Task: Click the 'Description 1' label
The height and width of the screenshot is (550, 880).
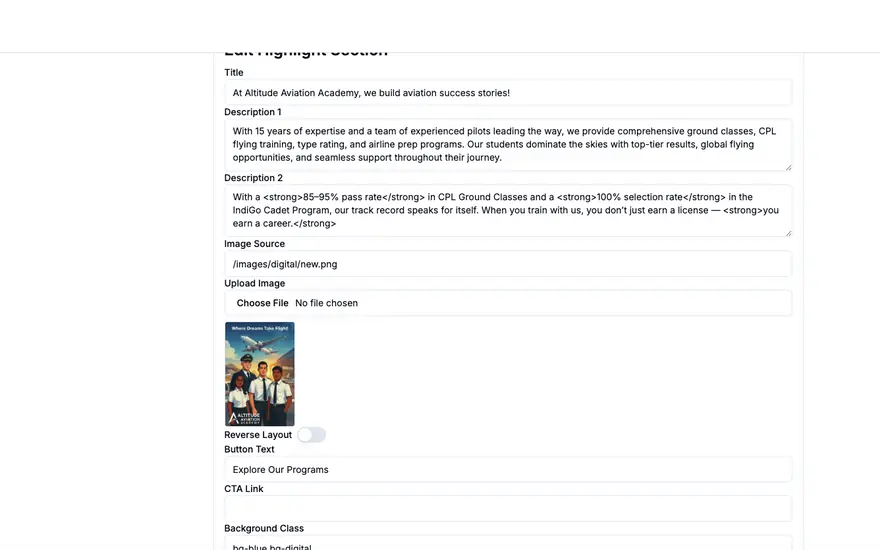Action: pos(253,112)
